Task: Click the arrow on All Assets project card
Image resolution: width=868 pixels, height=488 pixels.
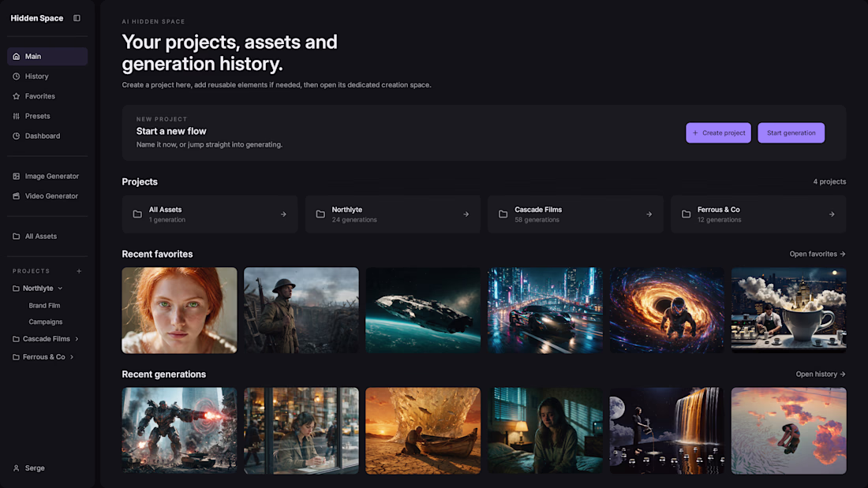Action: tap(283, 214)
